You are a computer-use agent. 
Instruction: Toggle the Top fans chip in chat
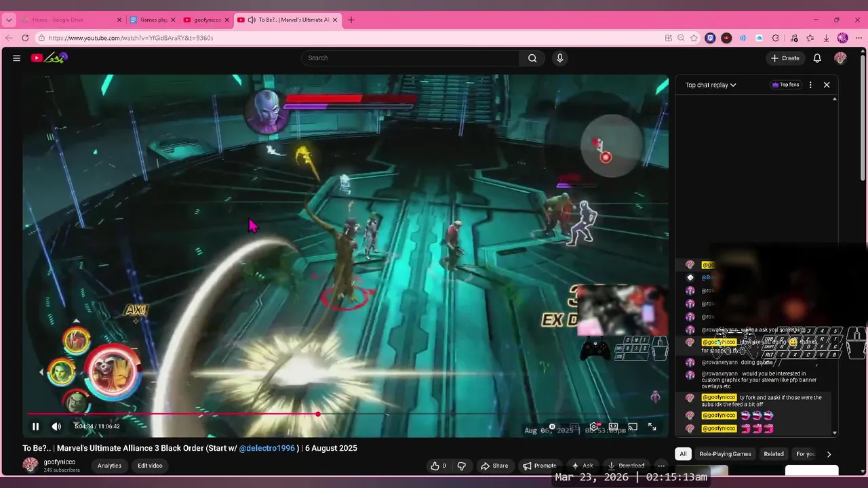(785, 85)
